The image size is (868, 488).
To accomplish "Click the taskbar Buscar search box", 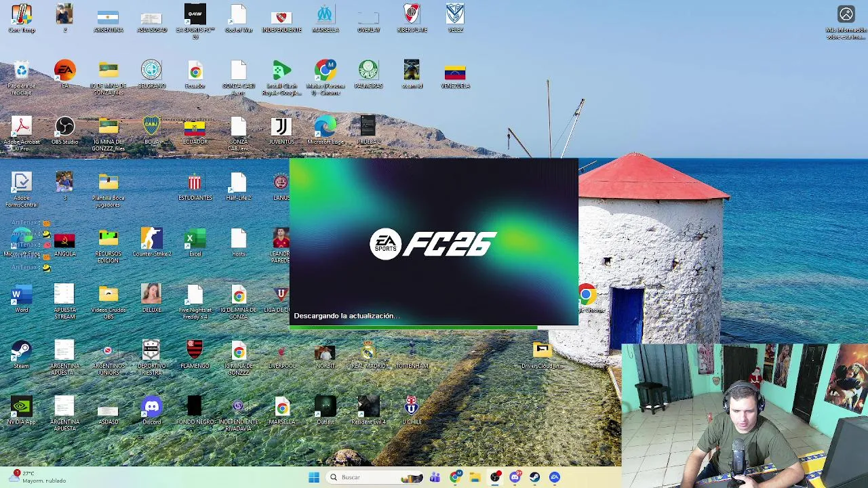I will (374, 477).
